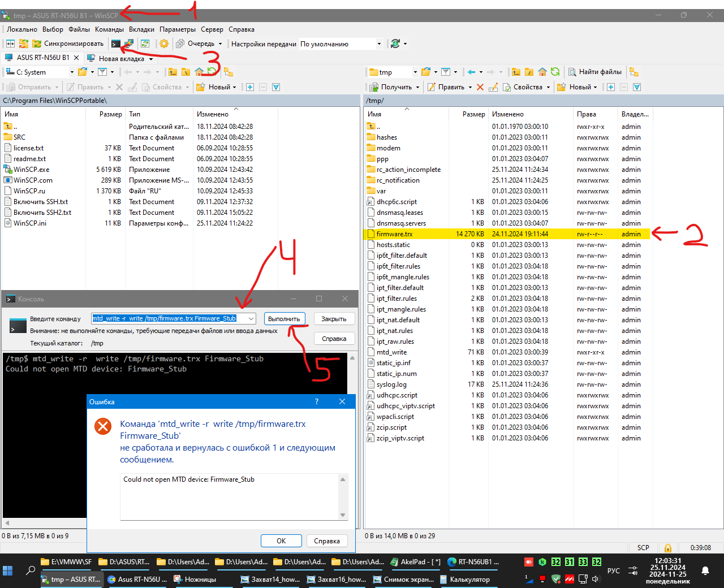Screen dimensions: 724x588
Task: Refresh the remote tmp panel
Action: (x=555, y=72)
